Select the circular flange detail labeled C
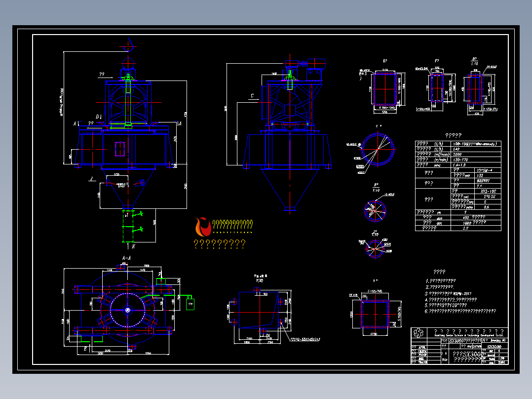 pos(378,149)
